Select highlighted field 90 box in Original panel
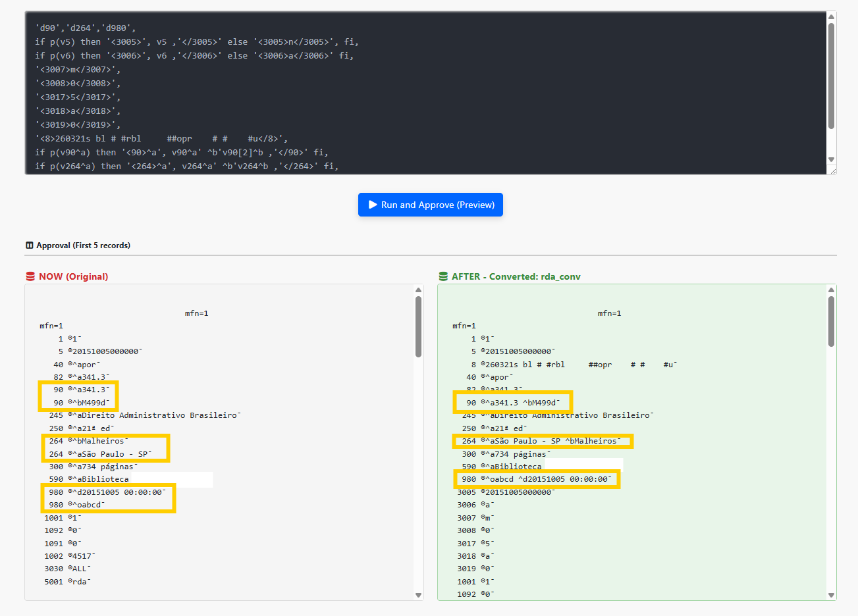The height and width of the screenshot is (616, 858). pos(78,396)
